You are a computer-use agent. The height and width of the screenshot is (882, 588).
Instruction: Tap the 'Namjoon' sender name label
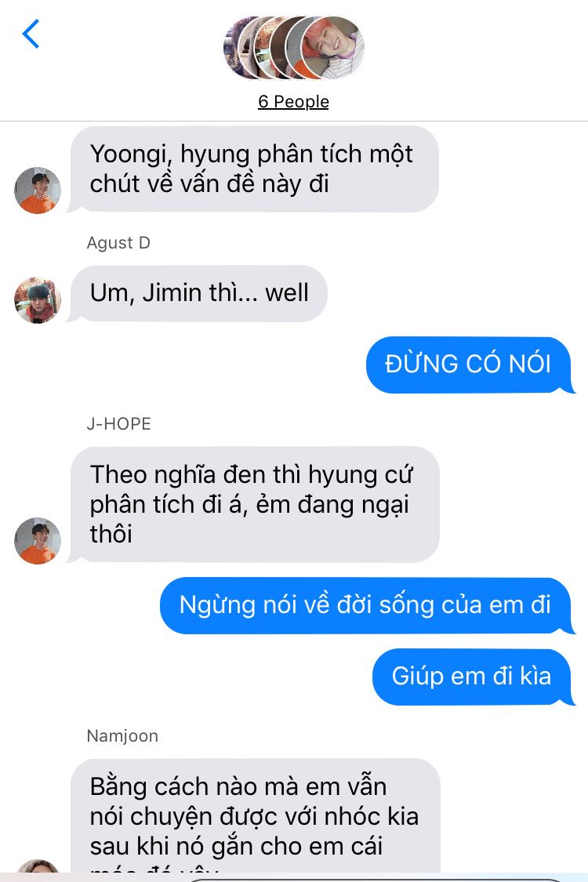122,735
